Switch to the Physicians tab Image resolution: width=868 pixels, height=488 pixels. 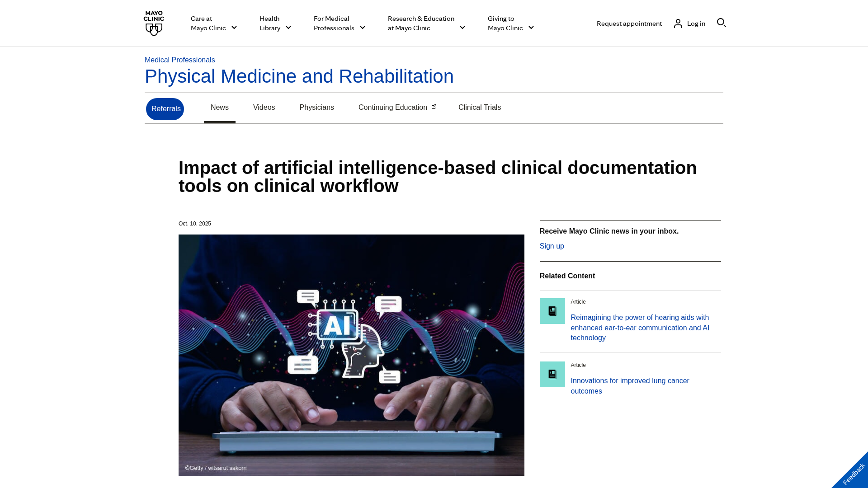[316, 108]
